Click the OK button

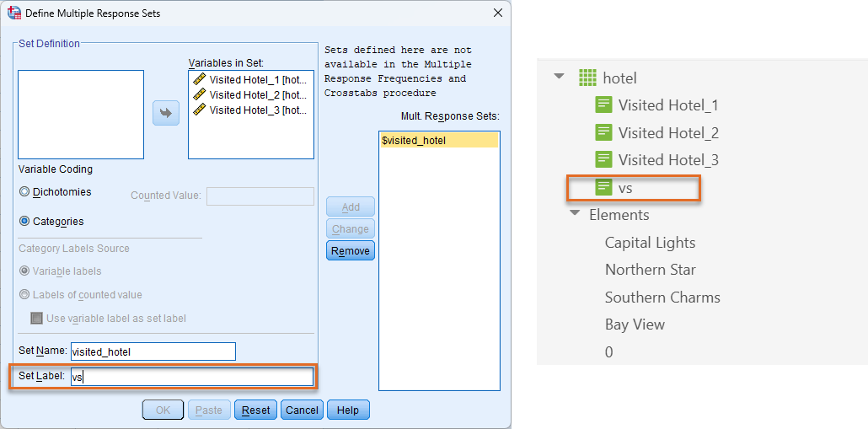(163, 410)
